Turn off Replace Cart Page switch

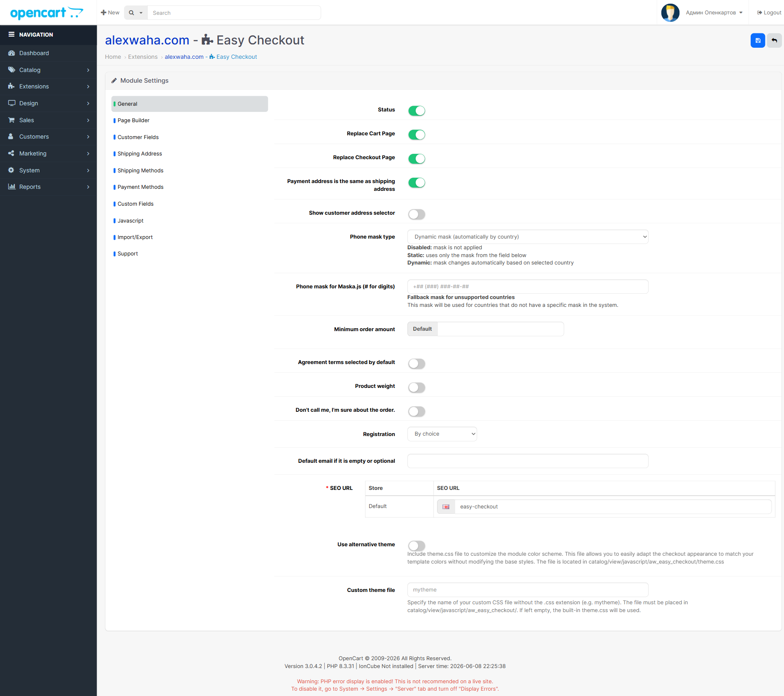click(x=416, y=135)
